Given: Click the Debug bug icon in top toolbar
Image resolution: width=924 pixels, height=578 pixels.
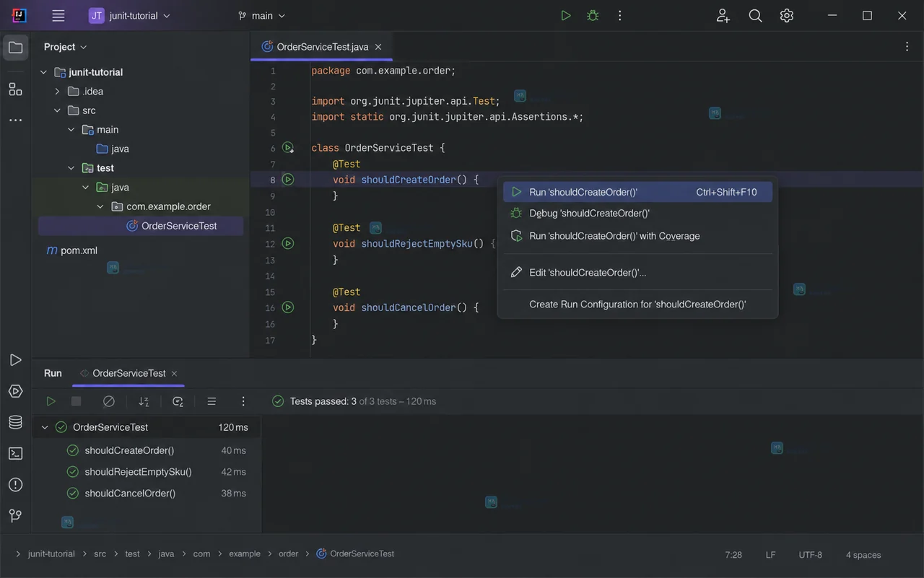Looking at the screenshot, I should pos(593,16).
